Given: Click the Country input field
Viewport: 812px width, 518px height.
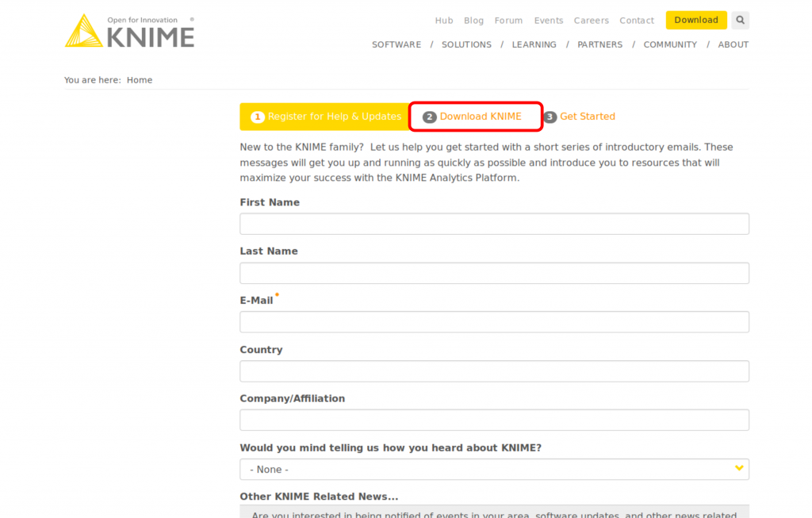Looking at the screenshot, I should click(x=494, y=371).
